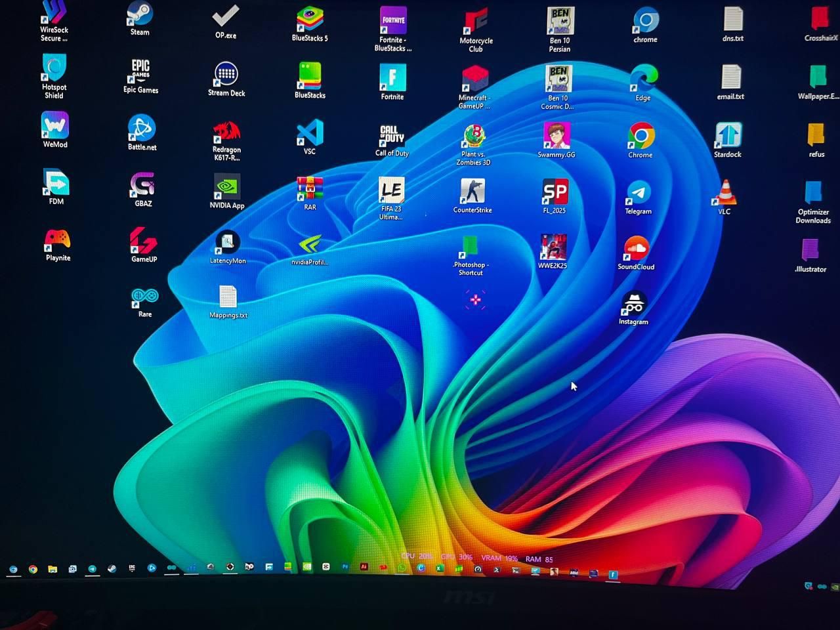
Task: Open FDM download manager shortcut
Action: click(x=56, y=187)
